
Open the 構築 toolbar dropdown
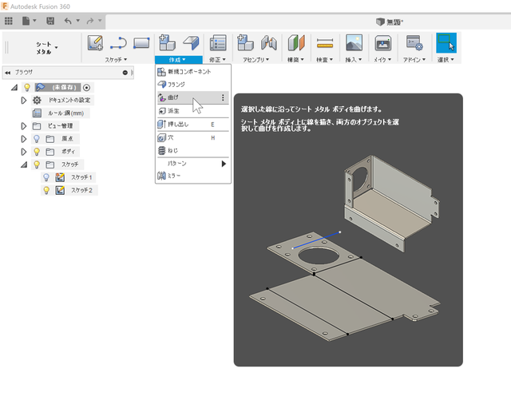295,60
